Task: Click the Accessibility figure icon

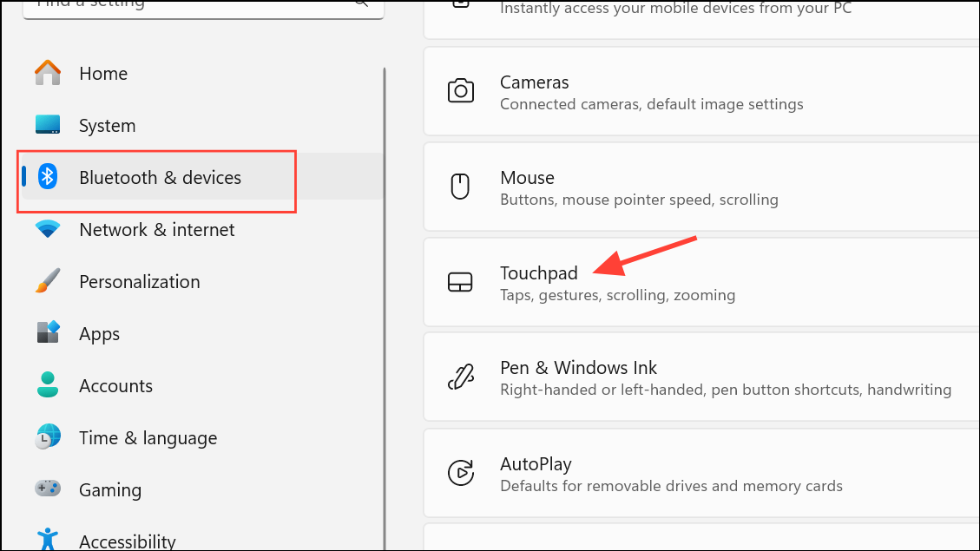Action: tap(48, 540)
